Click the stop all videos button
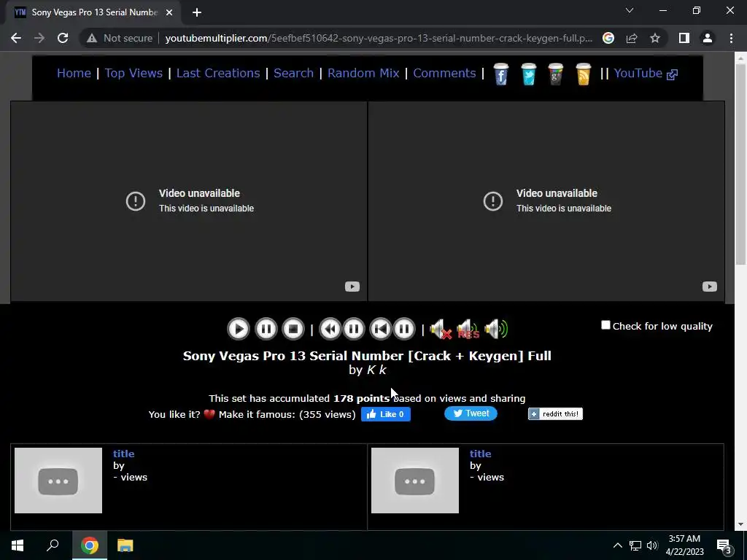Viewport: 747px width, 560px height. 293,329
